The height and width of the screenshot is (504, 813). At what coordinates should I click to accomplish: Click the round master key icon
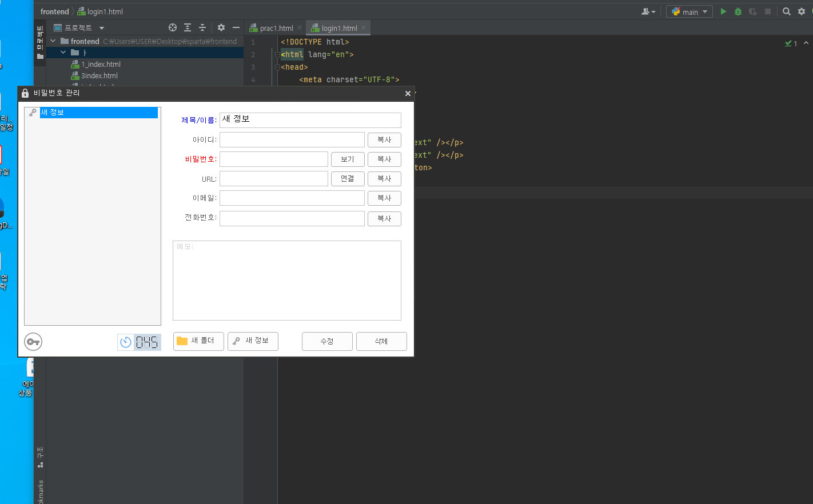33,342
